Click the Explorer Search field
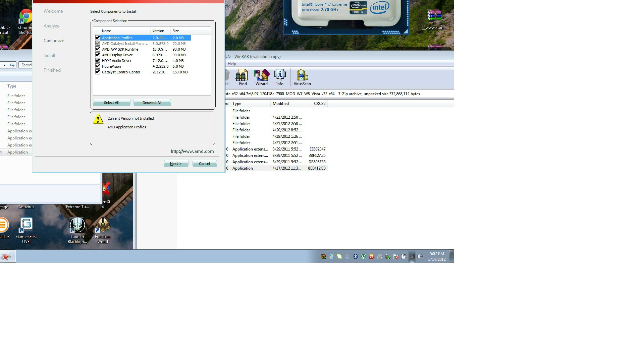Image resolution: width=644 pixels, height=362 pixels. coord(25,65)
